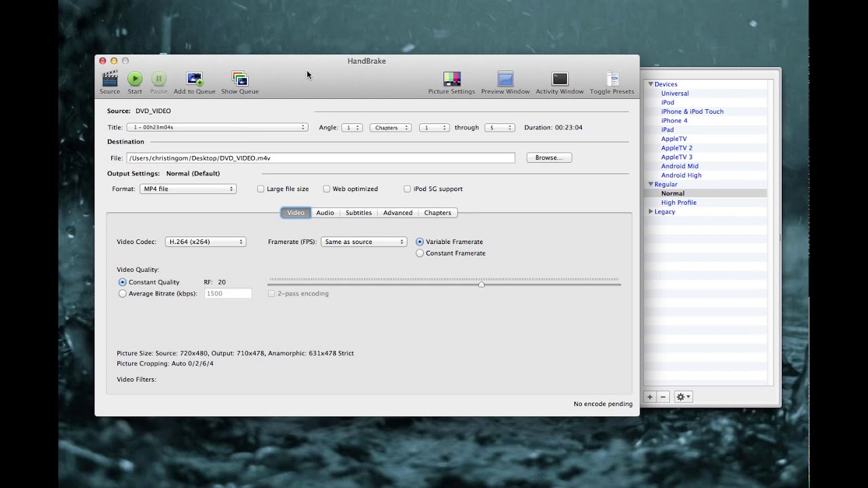Switch to the Video tab

pos(296,213)
